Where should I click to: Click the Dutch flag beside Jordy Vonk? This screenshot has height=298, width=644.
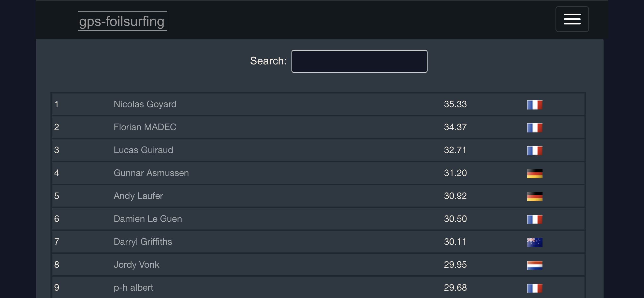(535, 265)
